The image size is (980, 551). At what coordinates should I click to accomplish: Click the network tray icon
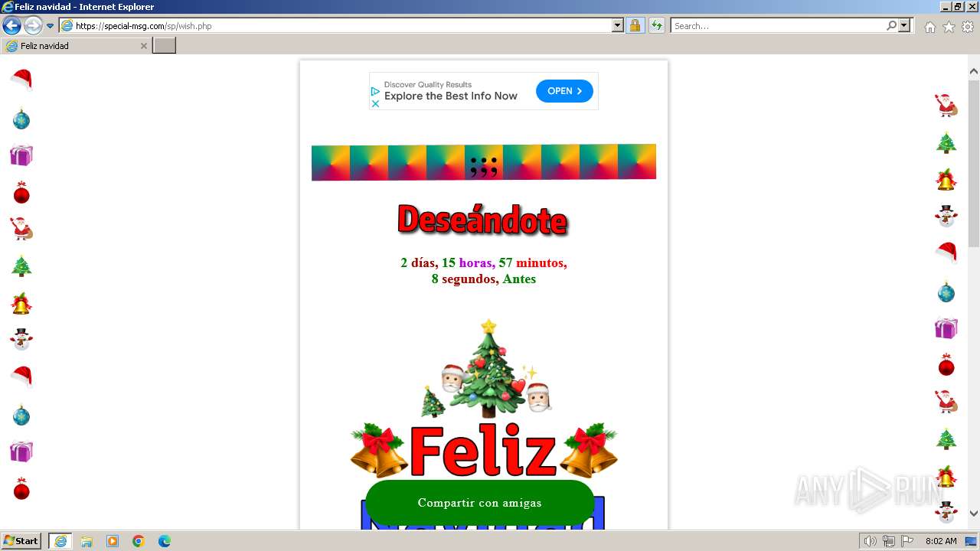tap(888, 541)
